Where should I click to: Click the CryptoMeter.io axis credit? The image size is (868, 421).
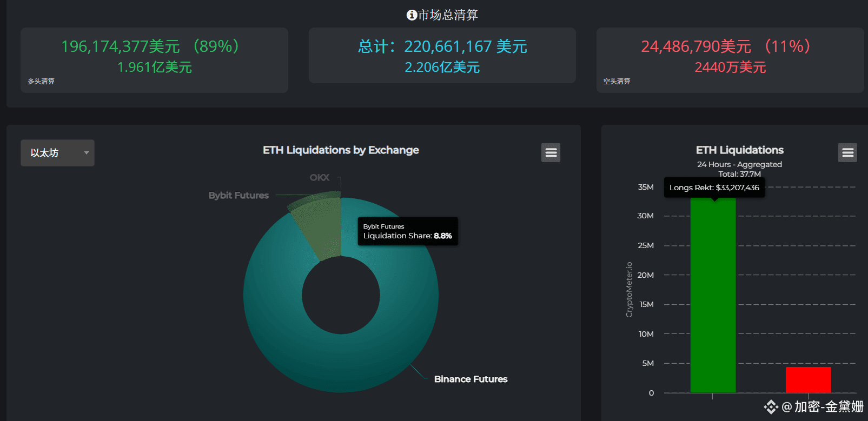629,290
